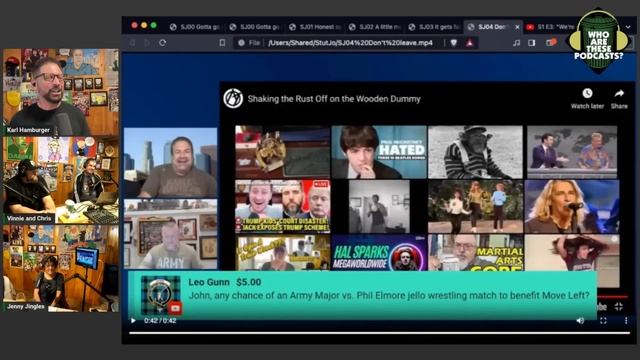The width and height of the screenshot is (640, 360).
Task: Select the three women dancing outdoors thumbnail
Action: [476, 207]
